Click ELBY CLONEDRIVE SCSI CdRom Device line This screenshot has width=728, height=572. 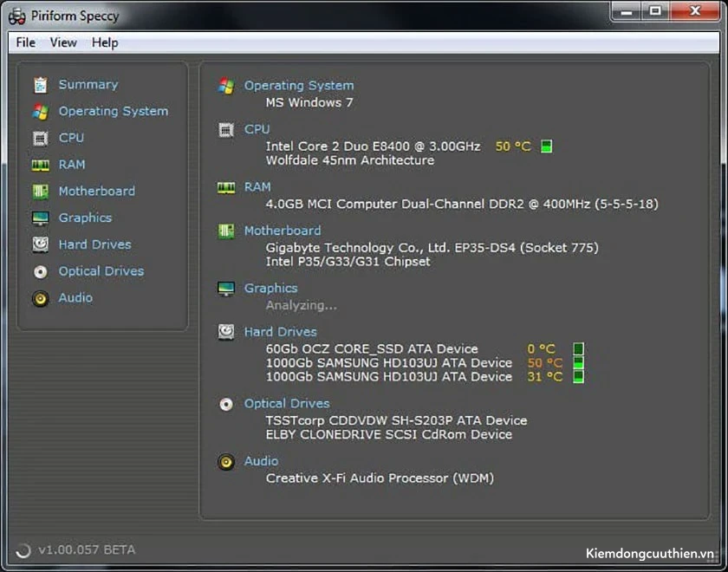coord(388,434)
